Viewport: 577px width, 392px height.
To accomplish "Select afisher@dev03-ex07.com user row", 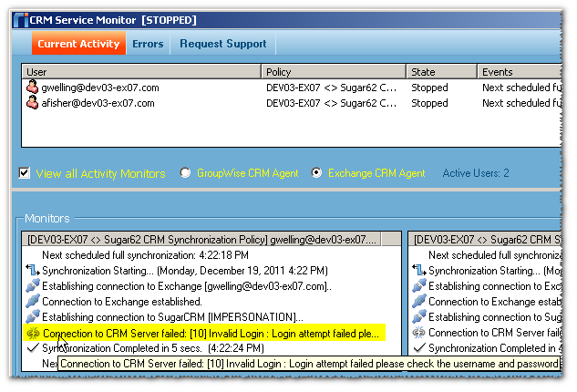I will pos(292,103).
